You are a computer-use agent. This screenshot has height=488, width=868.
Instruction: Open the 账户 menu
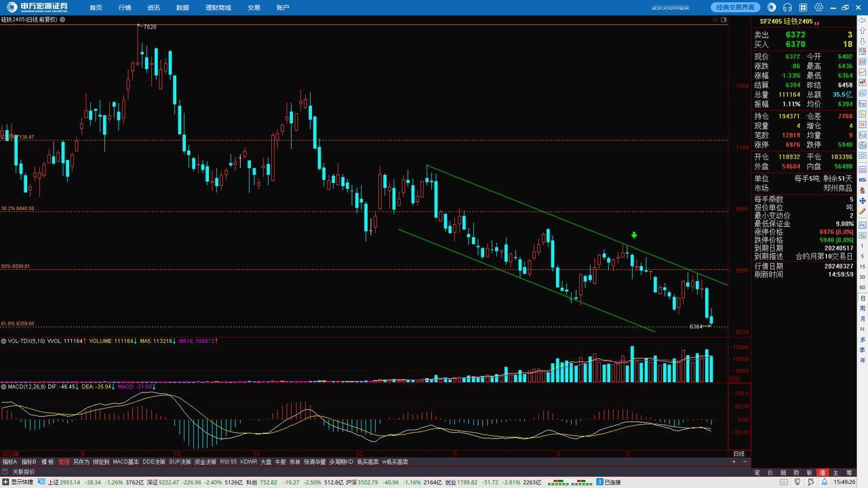283,7
